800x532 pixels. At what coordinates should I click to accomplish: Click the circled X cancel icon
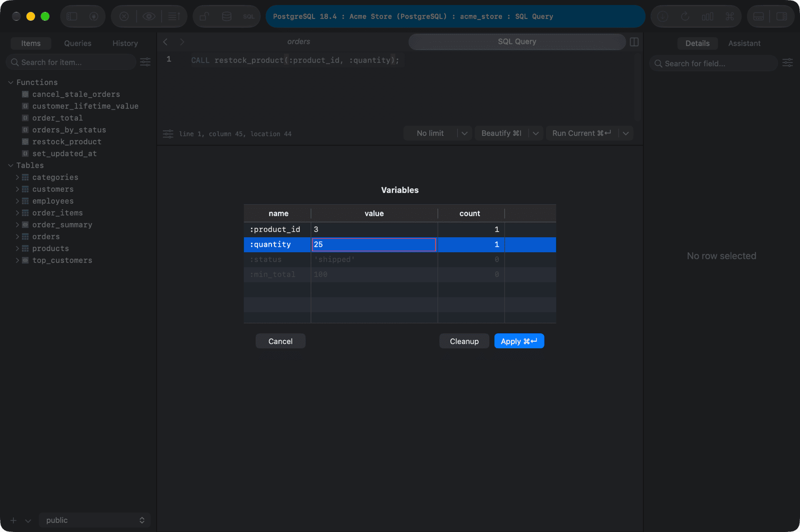click(x=124, y=16)
